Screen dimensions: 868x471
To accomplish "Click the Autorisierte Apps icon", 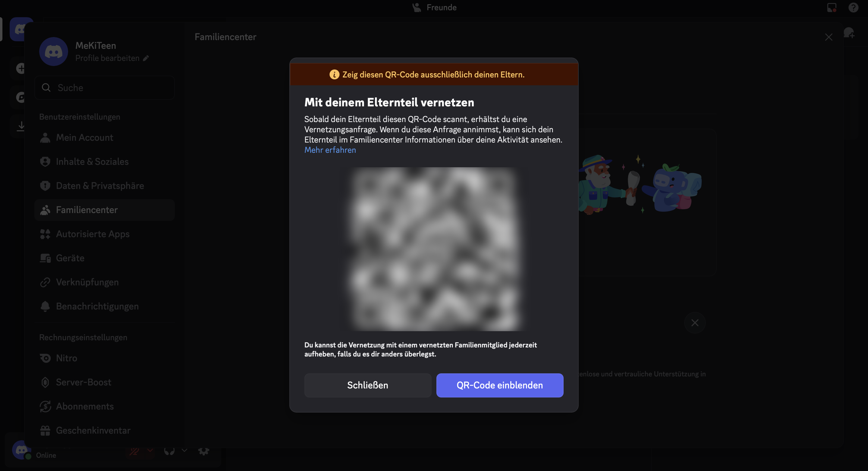I will tap(45, 234).
